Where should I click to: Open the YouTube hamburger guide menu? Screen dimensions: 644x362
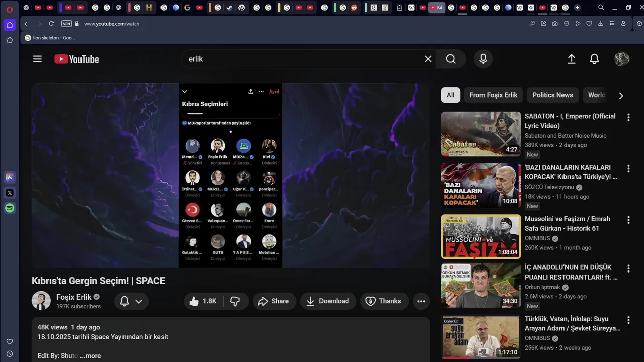(37, 59)
